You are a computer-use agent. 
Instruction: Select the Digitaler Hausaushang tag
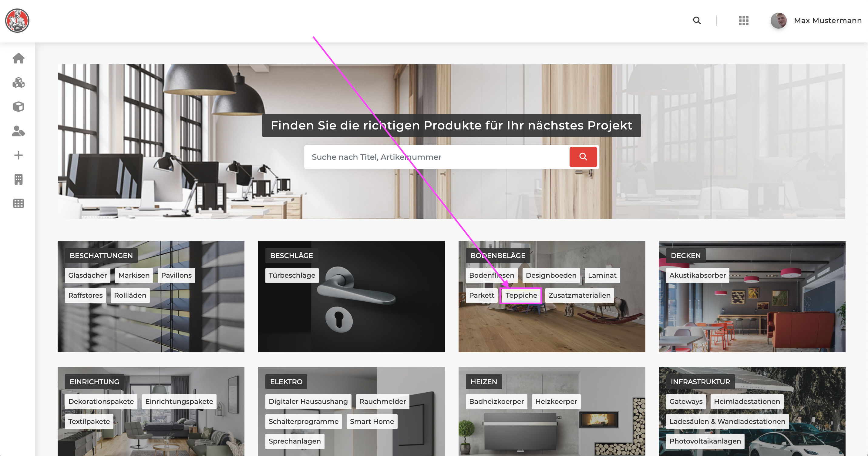308,401
